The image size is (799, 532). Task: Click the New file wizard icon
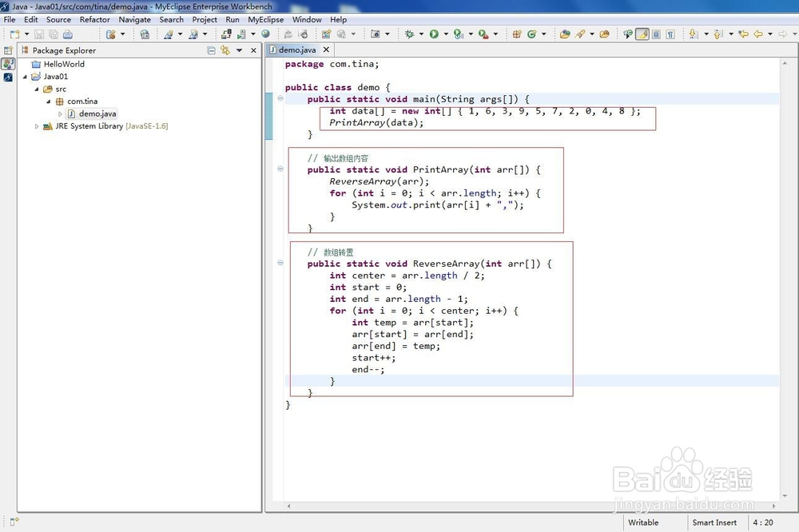pyautogui.click(x=14, y=34)
